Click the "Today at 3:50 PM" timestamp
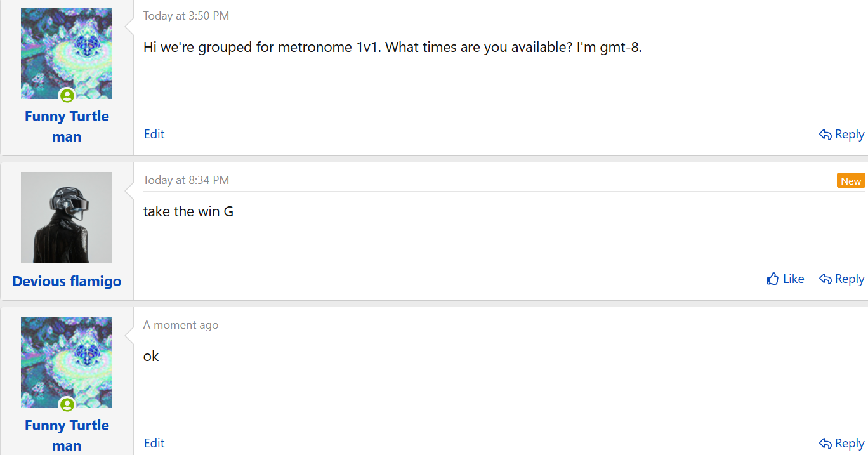This screenshot has width=868, height=455. coord(186,16)
